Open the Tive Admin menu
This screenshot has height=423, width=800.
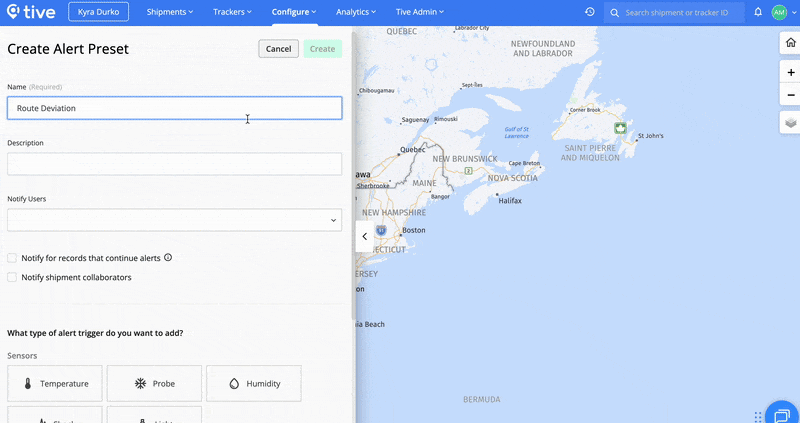[420, 12]
